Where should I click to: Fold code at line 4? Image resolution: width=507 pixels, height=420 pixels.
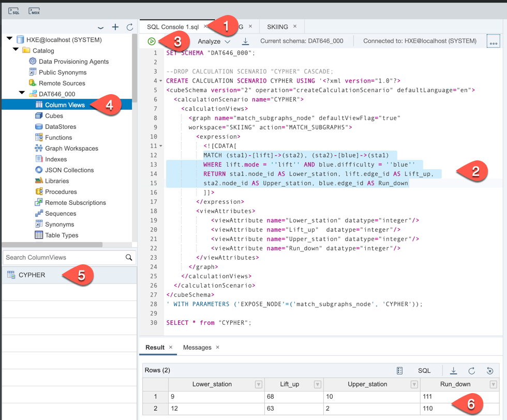coord(161,81)
